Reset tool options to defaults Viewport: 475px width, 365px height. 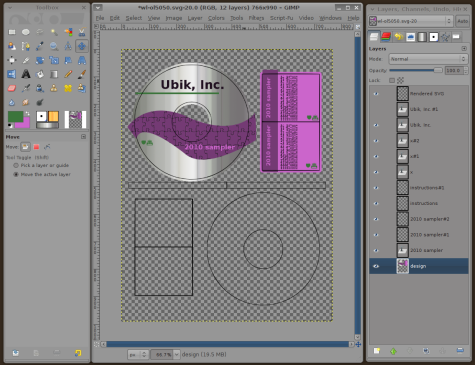(78, 353)
